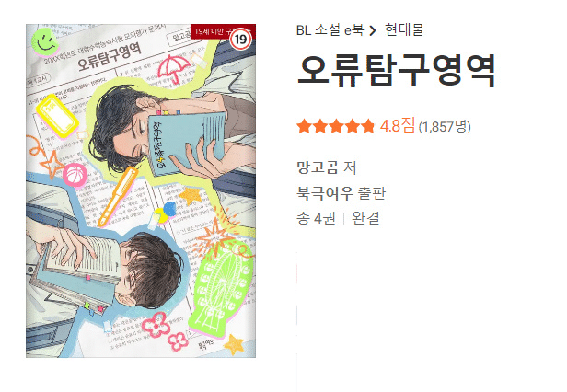Click the pink umbrella doodle on cover
The width and height of the screenshot is (567, 392).
[174, 68]
